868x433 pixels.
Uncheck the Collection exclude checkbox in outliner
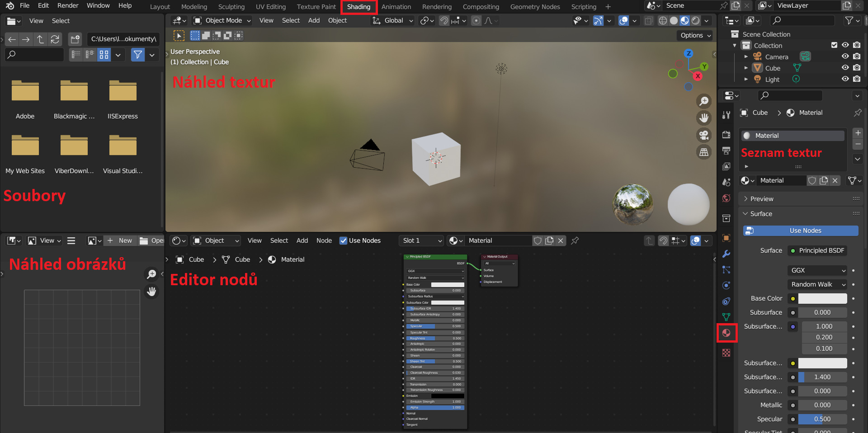point(835,45)
